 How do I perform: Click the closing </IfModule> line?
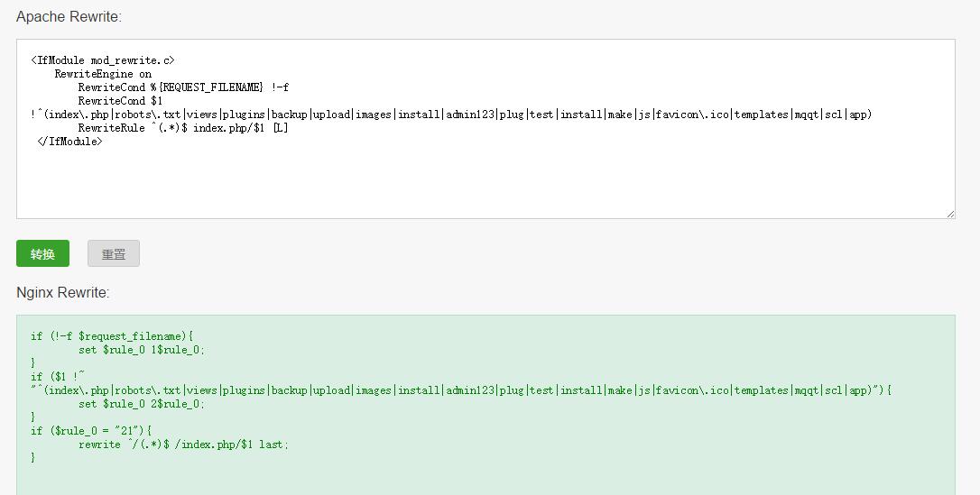(x=69, y=142)
